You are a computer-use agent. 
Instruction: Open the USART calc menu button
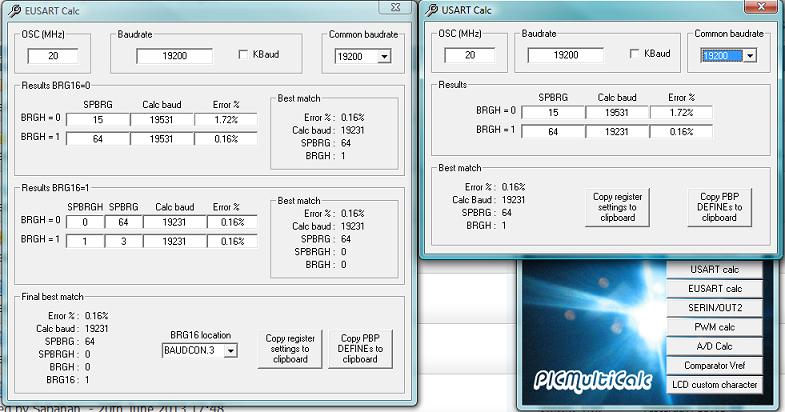[x=715, y=270]
